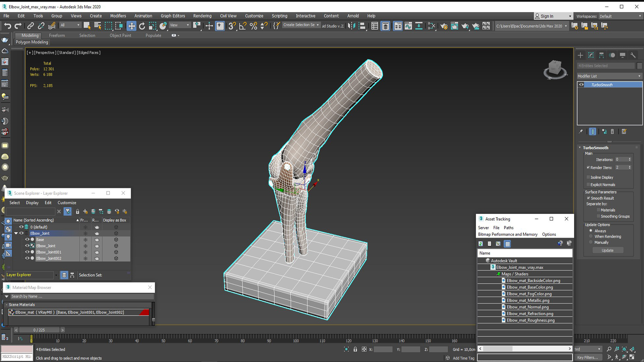Enable the Explicit Normals checkbox

click(x=588, y=185)
